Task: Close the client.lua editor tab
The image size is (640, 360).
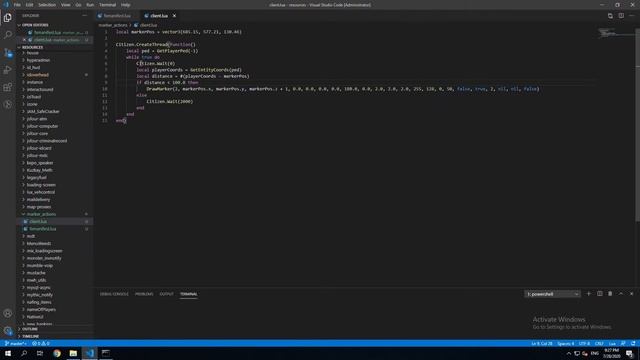Action: (x=174, y=16)
